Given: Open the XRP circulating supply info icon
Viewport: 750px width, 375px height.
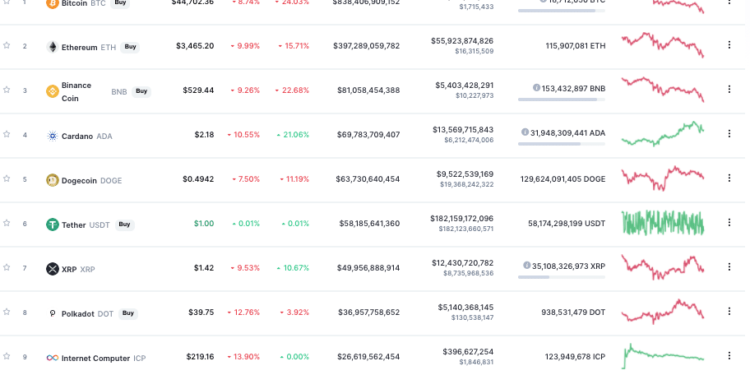Looking at the screenshot, I should click(527, 265).
